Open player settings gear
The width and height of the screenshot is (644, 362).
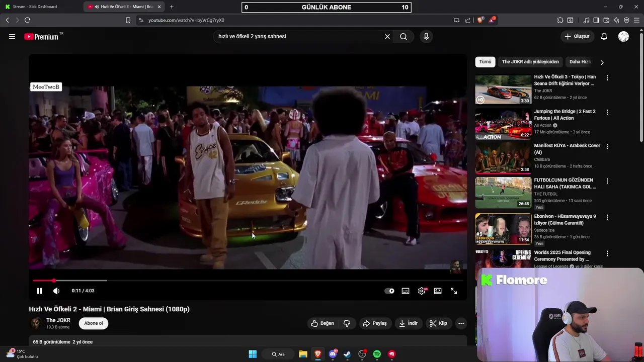click(x=422, y=291)
